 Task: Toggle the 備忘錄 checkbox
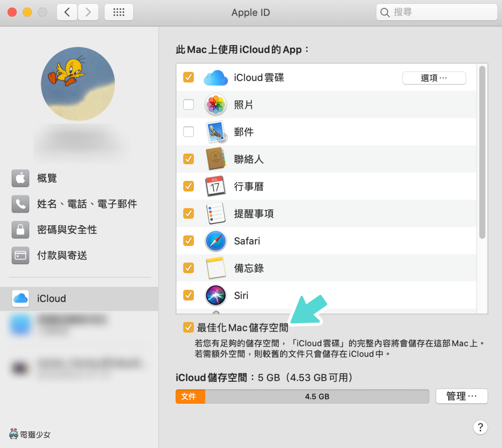(x=189, y=268)
